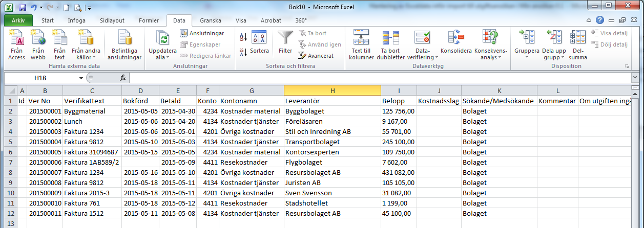
Task: Sort ascending A to Z
Action: point(243,37)
